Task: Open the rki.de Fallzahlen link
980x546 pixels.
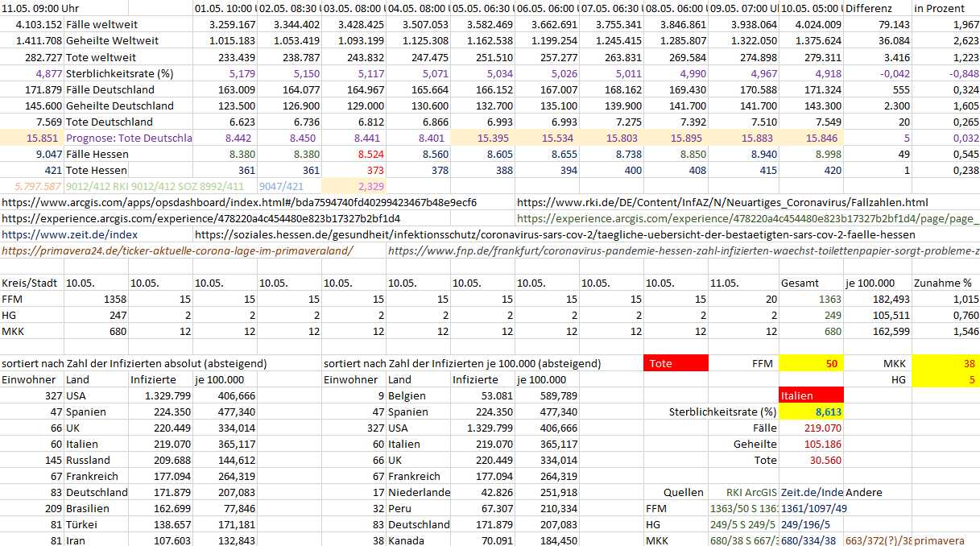Action: point(722,202)
